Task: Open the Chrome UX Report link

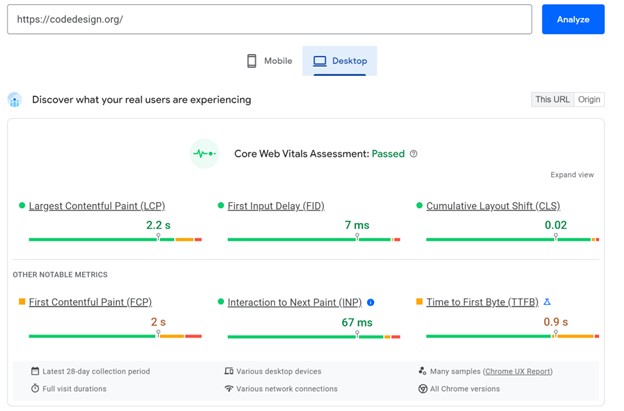Action: tap(517, 371)
